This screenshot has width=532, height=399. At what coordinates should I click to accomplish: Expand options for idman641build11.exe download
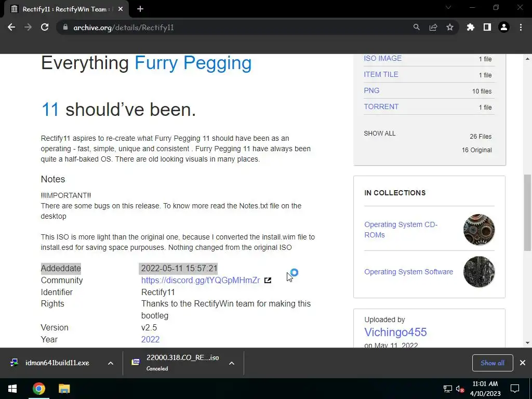coord(111,363)
